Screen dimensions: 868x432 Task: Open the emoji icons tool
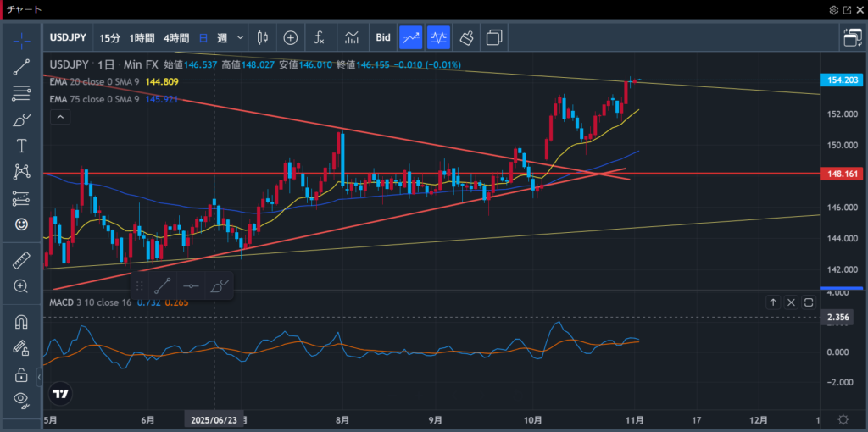[x=22, y=224]
